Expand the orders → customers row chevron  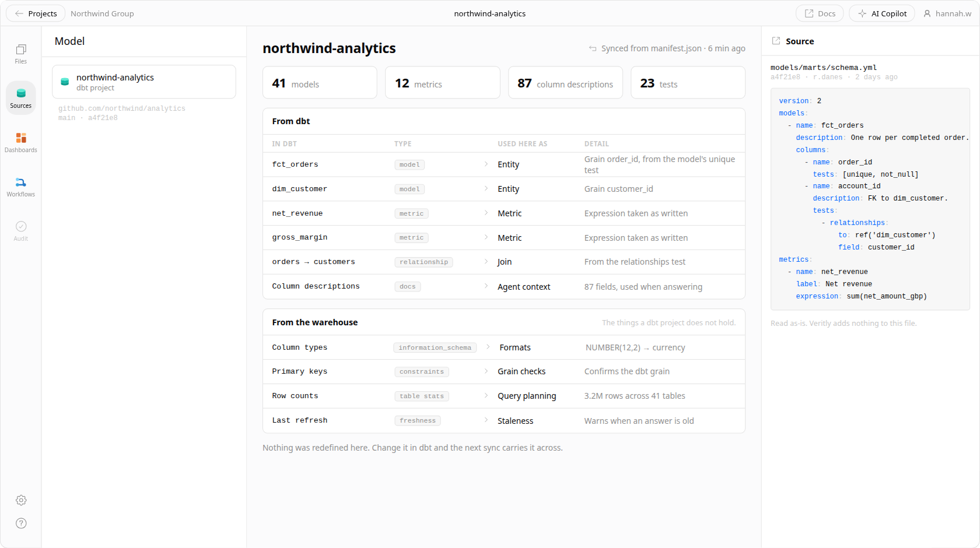[x=486, y=262]
